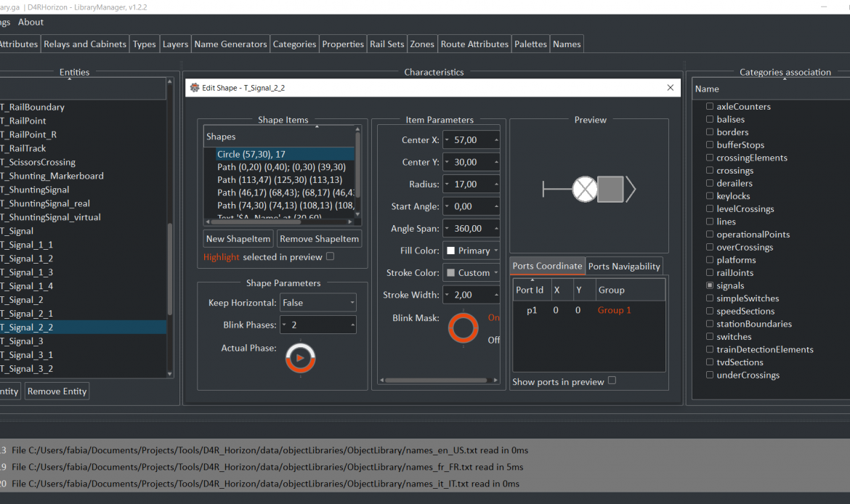Click the New ShapeItem button

tap(238, 239)
